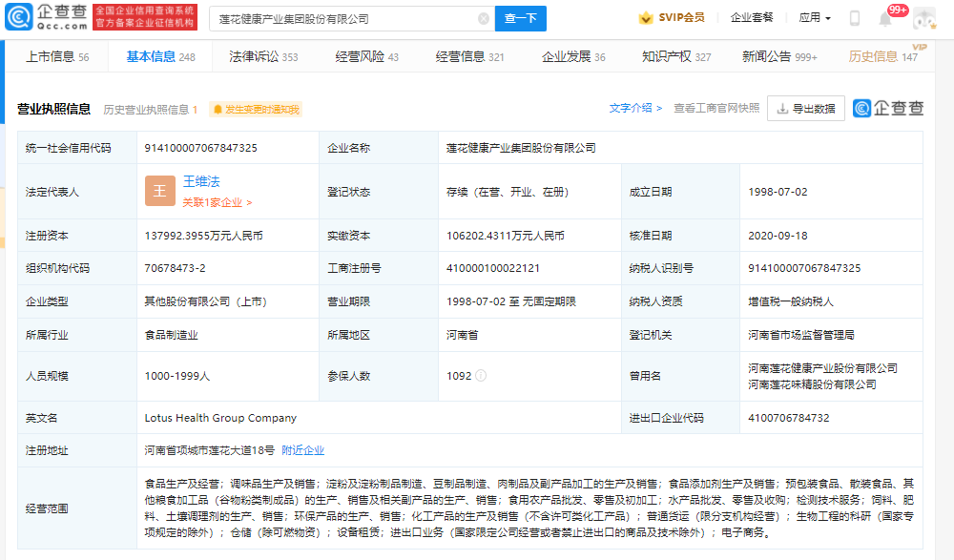Click industry value 食品制造业
Image resolution: width=954 pixels, height=560 pixels.
coord(171,335)
